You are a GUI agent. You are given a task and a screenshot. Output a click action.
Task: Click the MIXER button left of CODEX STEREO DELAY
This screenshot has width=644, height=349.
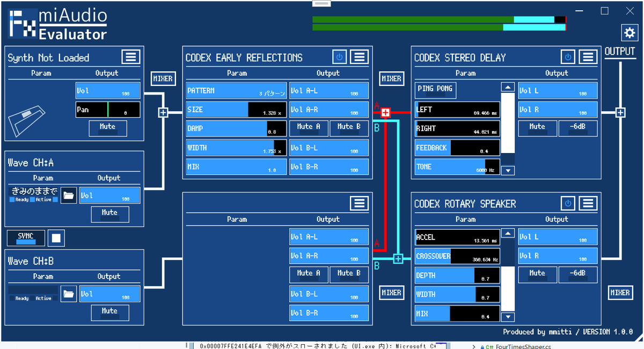(x=391, y=79)
